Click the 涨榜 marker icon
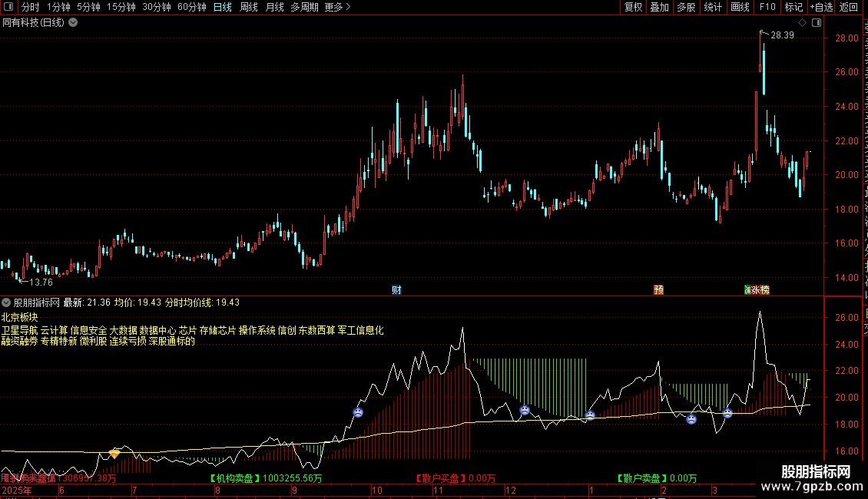The width and height of the screenshot is (868, 499). coord(757,290)
